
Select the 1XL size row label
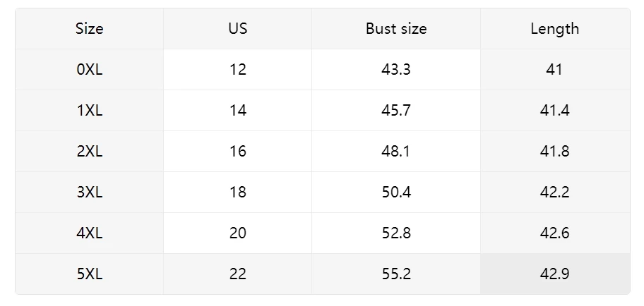[90, 110]
